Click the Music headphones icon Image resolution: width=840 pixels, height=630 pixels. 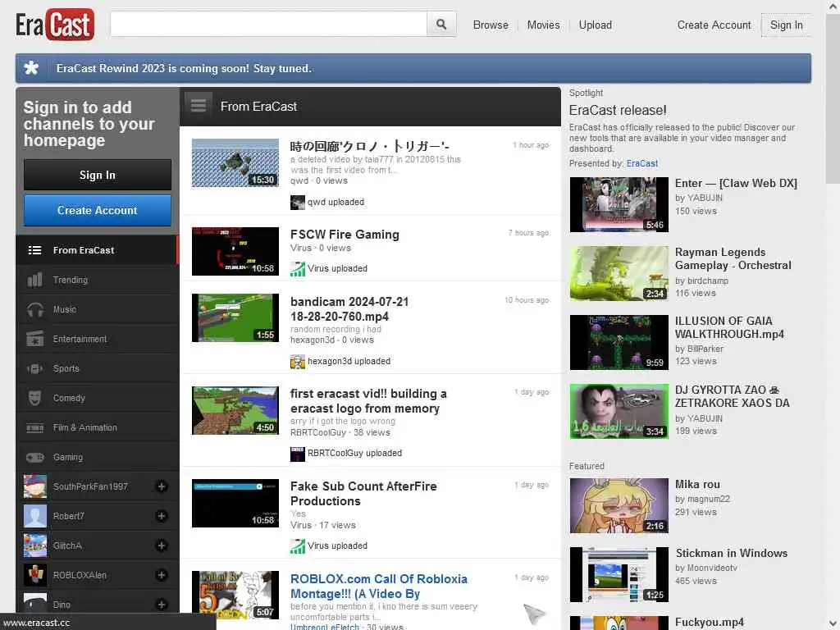35,309
